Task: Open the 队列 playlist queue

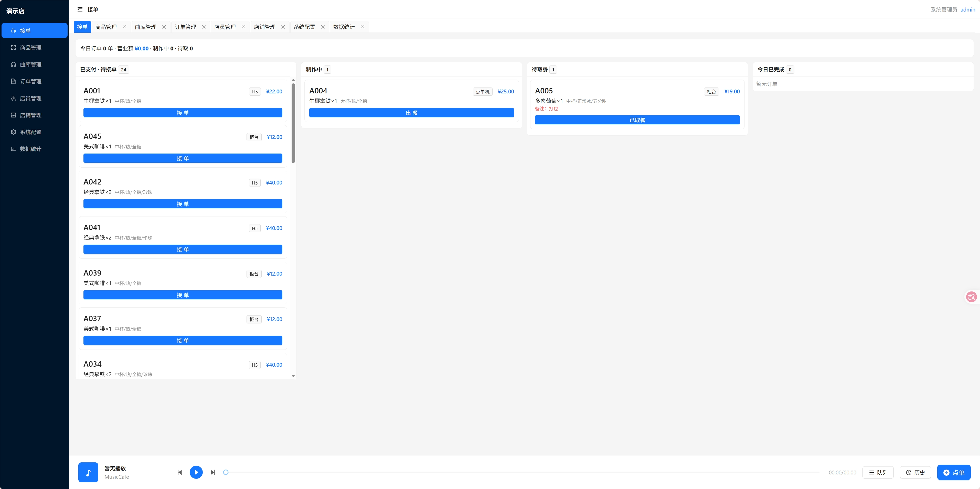Action: (878, 472)
